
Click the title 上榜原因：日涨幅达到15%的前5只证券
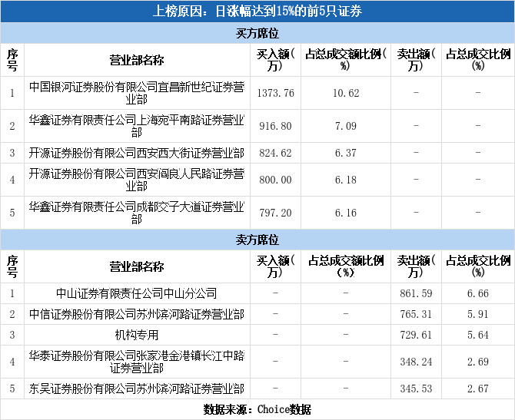click(257, 12)
